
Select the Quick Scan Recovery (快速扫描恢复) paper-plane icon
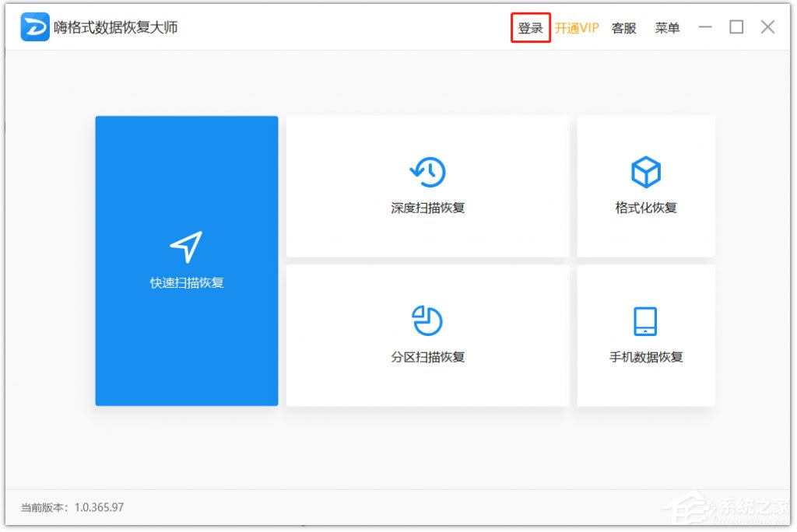point(186,247)
